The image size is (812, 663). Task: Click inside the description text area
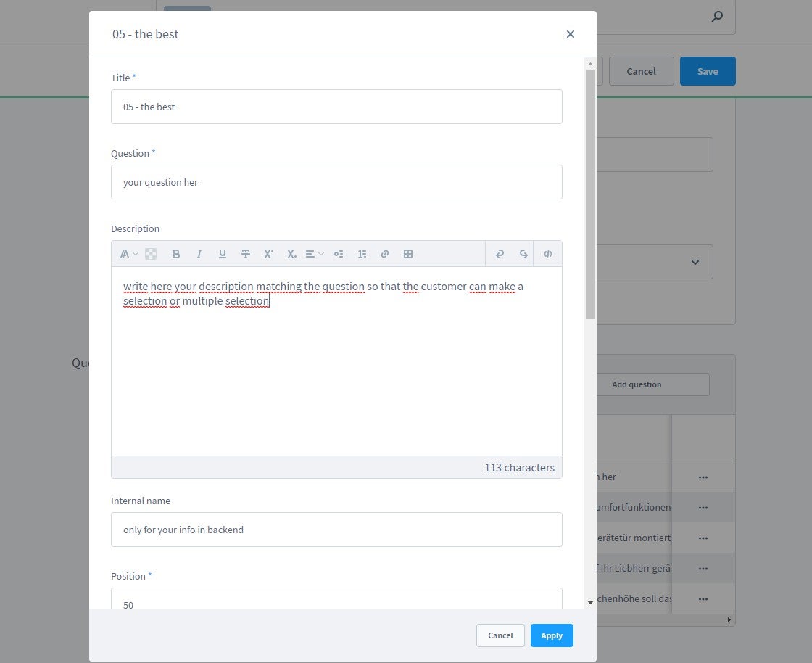(336, 361)
